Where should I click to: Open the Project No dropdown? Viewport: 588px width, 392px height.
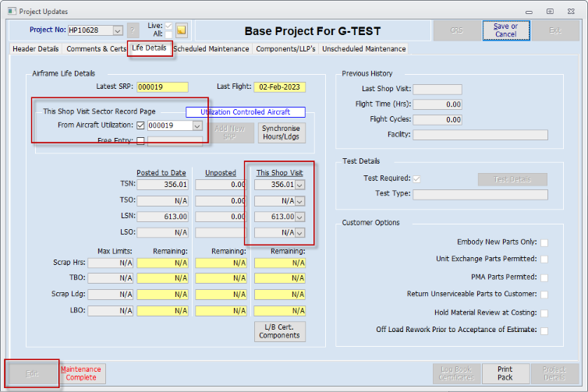(118, 30)
